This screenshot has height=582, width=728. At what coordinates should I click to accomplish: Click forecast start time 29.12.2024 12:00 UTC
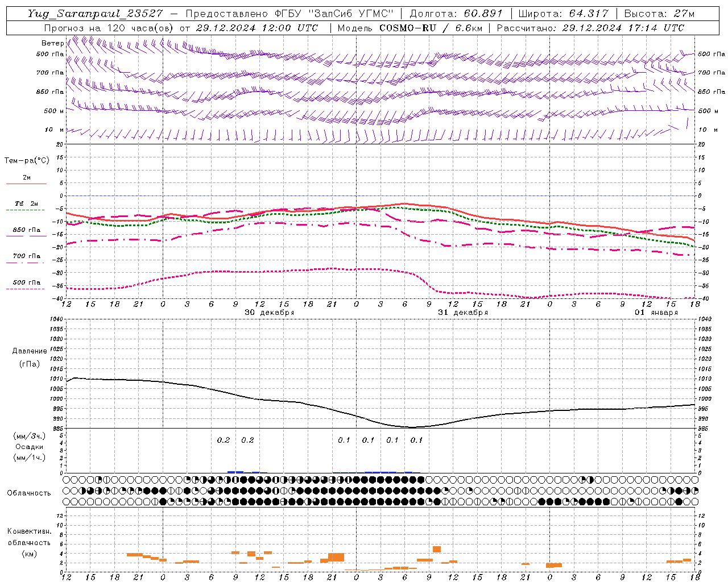[257, 28]
